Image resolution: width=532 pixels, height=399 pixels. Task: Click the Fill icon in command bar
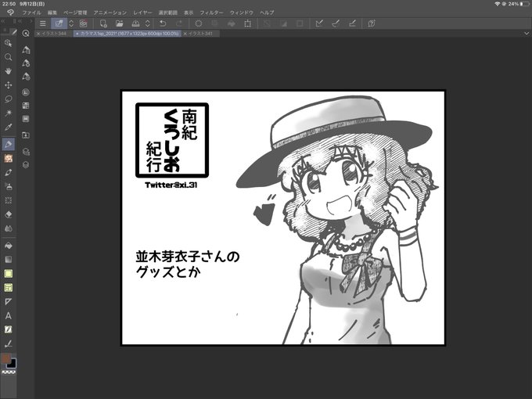click(232, 23)
